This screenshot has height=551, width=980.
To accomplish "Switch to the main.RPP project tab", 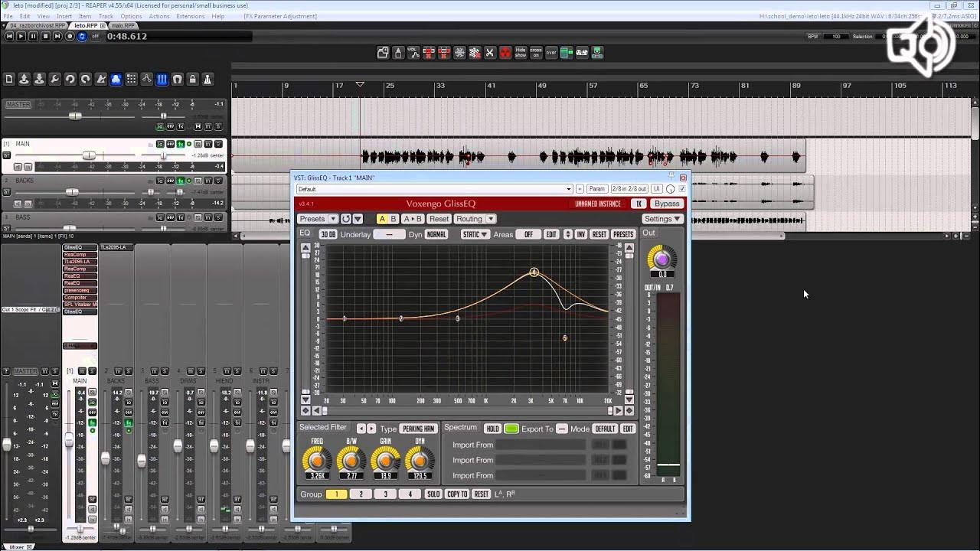I will pyautogui.click(x=123, y=25).
